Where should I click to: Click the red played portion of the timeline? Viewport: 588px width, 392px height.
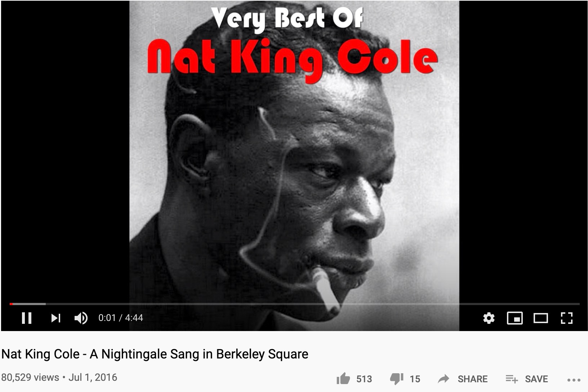pos(11,304)
